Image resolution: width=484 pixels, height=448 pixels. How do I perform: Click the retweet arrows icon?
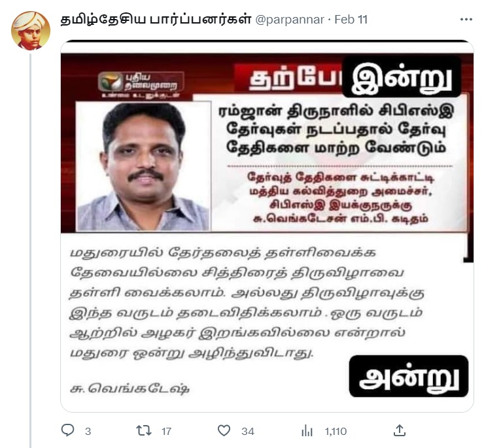(x=144, y=430)
